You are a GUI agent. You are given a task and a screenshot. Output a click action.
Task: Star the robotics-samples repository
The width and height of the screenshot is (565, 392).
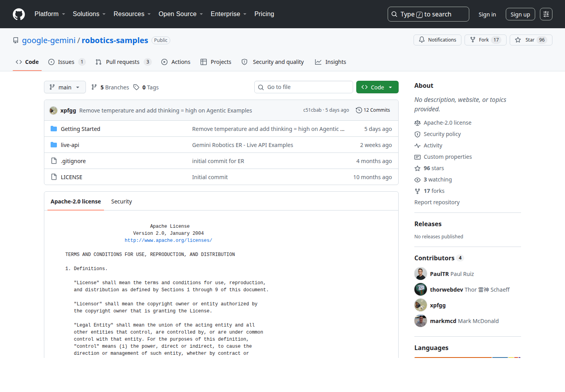click(x=531, y=40)
